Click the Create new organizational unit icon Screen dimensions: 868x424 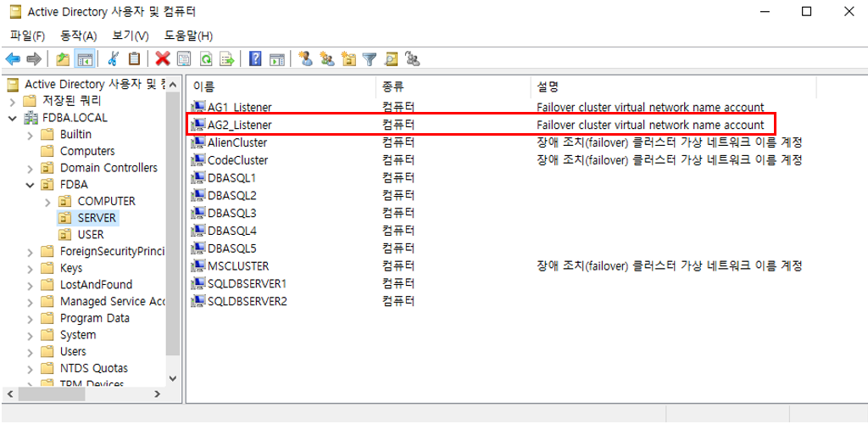tap(348, 59)
